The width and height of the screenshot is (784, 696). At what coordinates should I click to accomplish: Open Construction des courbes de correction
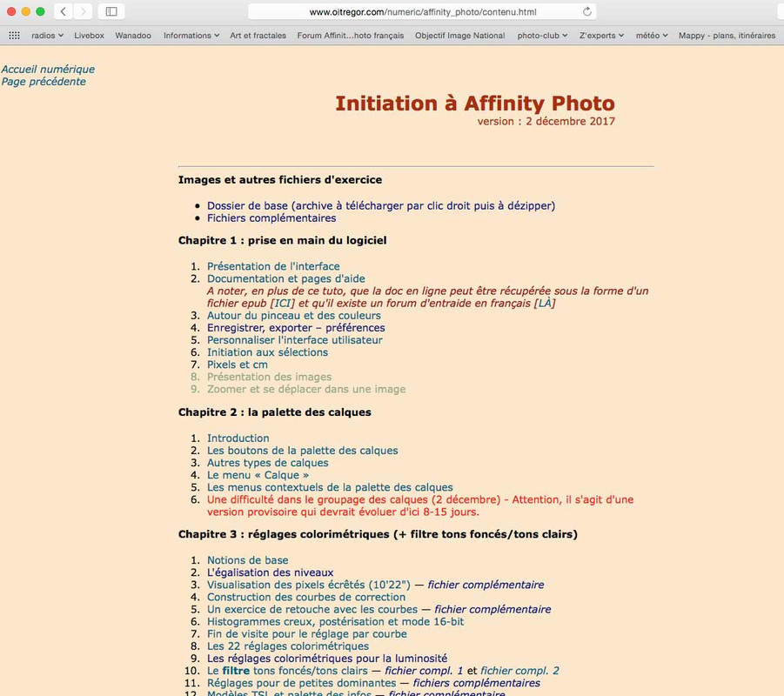306,597
